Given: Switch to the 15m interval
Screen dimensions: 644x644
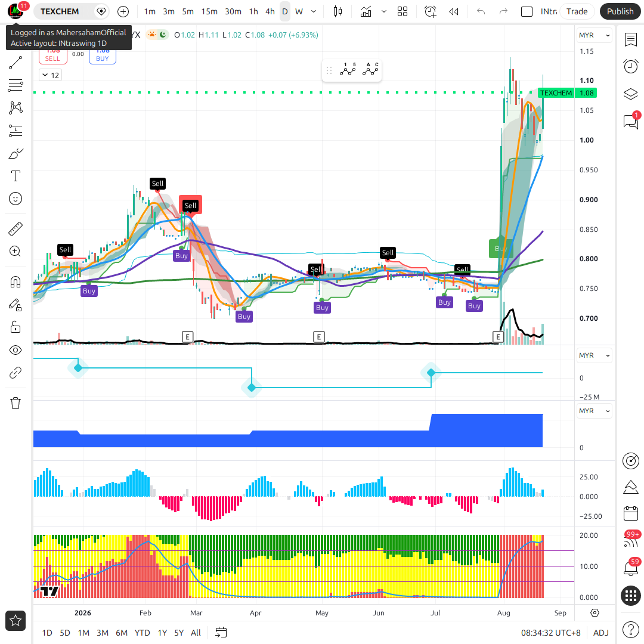Looking at the screenshot, I should coord(209,11).
